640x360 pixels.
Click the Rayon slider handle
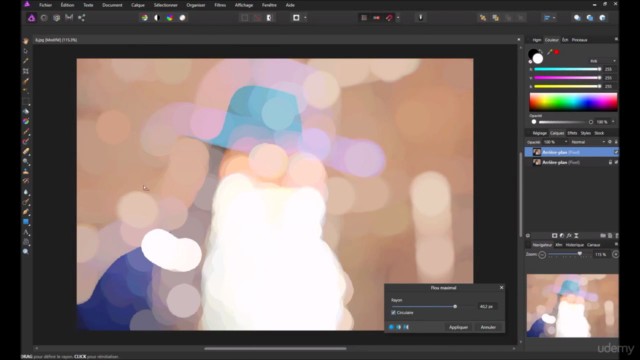[x=455, y=307]
